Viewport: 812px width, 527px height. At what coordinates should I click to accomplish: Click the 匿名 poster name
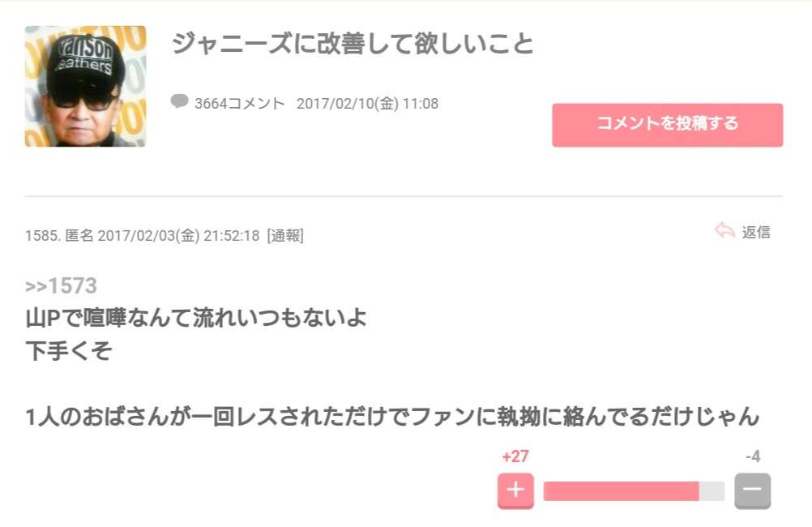coord(79,236)
